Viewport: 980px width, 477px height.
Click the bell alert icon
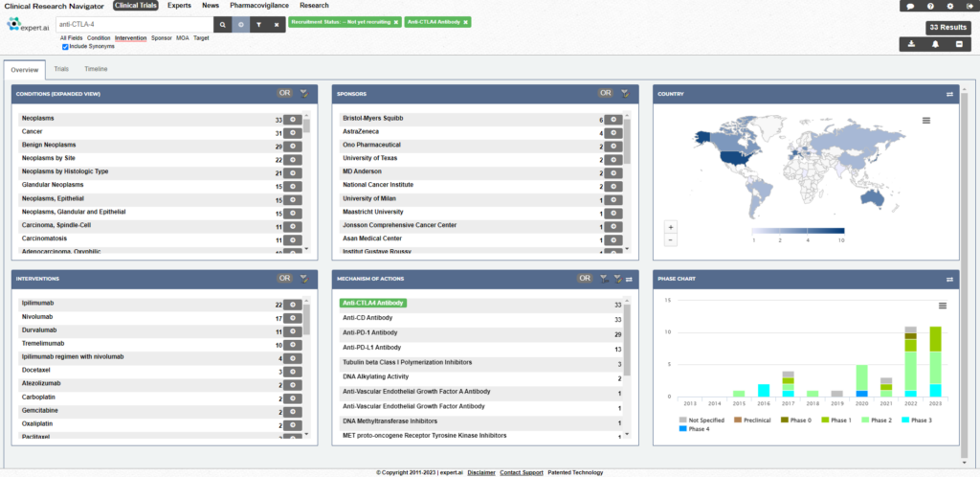(935, 44)
